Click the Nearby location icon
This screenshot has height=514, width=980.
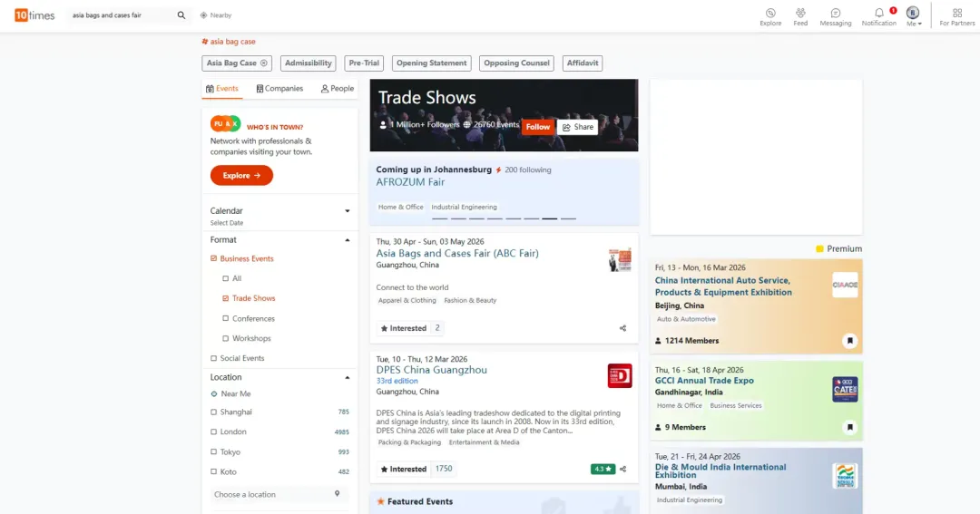pyautogui.click(x=204, y=15)
